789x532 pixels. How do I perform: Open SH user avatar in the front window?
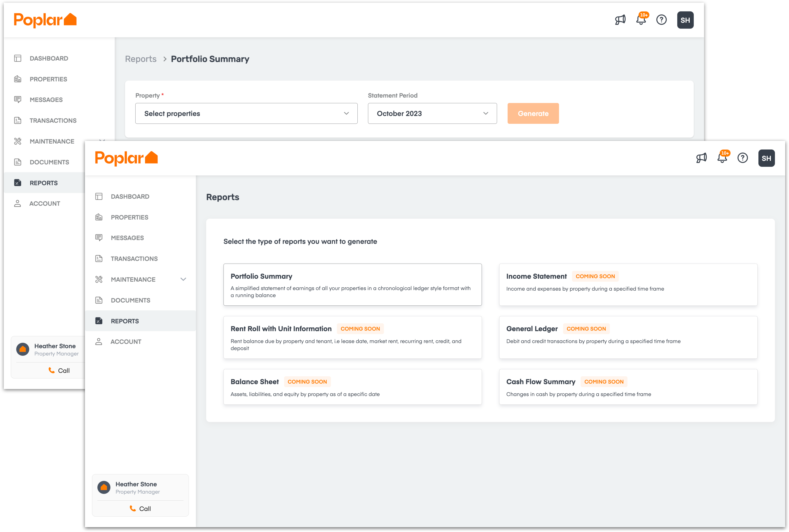[767, 158]
